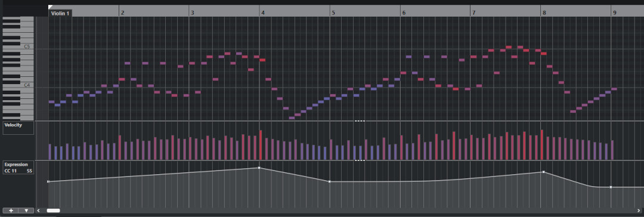Select the first expression curve point at bar 1
Image resolution: width=644 pixels, height=217 pixels.
(48, 181)
